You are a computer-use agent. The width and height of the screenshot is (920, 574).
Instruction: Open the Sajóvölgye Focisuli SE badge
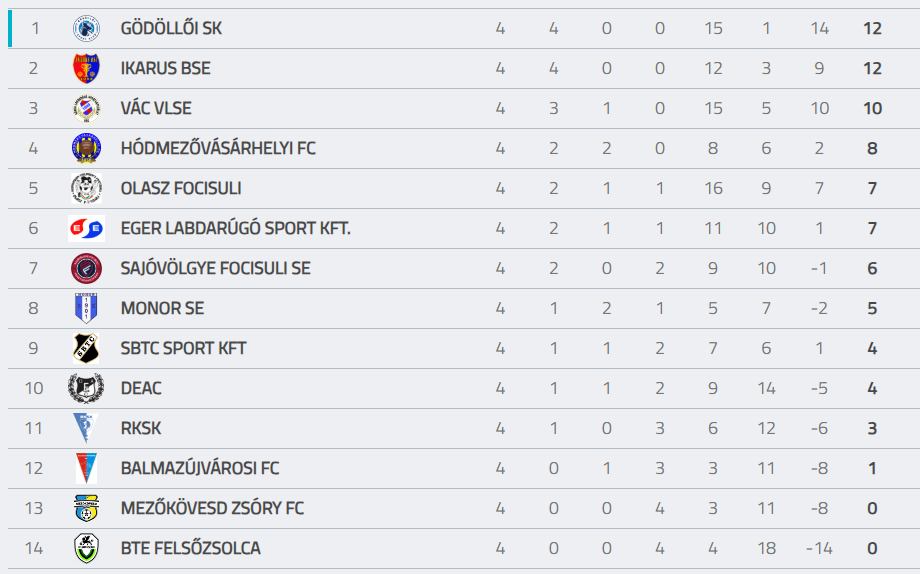(x=86, y=268)
